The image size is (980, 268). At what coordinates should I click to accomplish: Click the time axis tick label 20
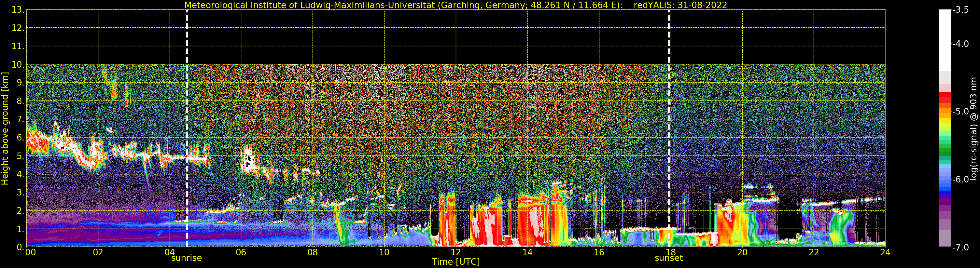coord(742,252)
